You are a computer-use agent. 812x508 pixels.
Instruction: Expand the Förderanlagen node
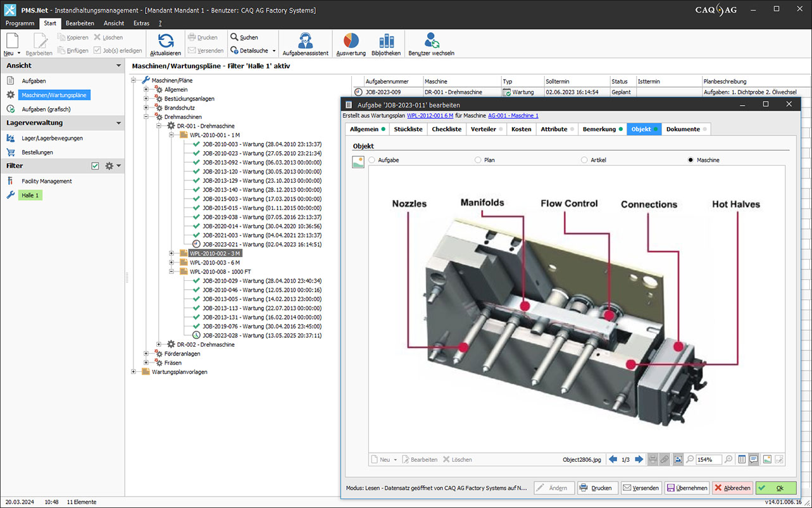[x=146, y=354]
